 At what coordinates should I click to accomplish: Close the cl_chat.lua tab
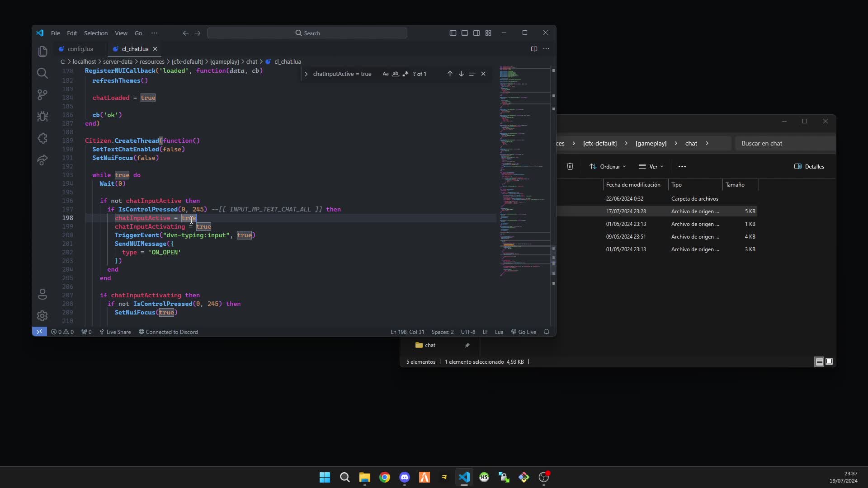click(x=155, y=49)
